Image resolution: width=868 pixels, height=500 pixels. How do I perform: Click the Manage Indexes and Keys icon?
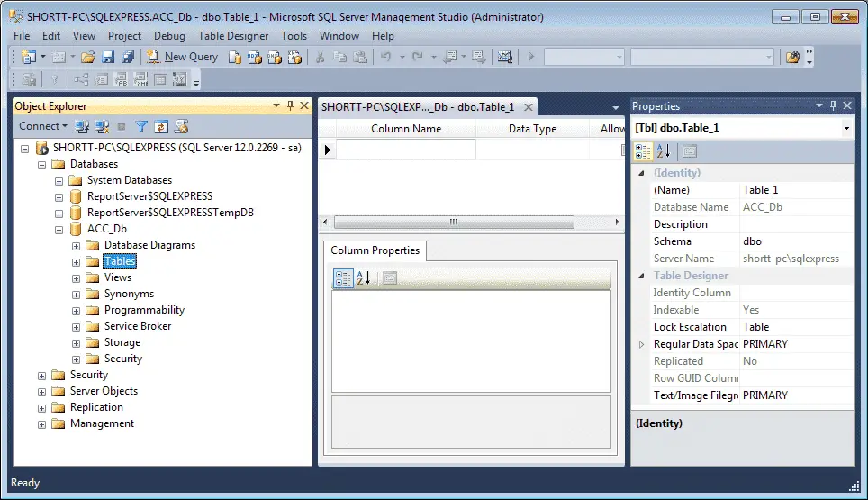pyautogui.click(x=102, y=80)
